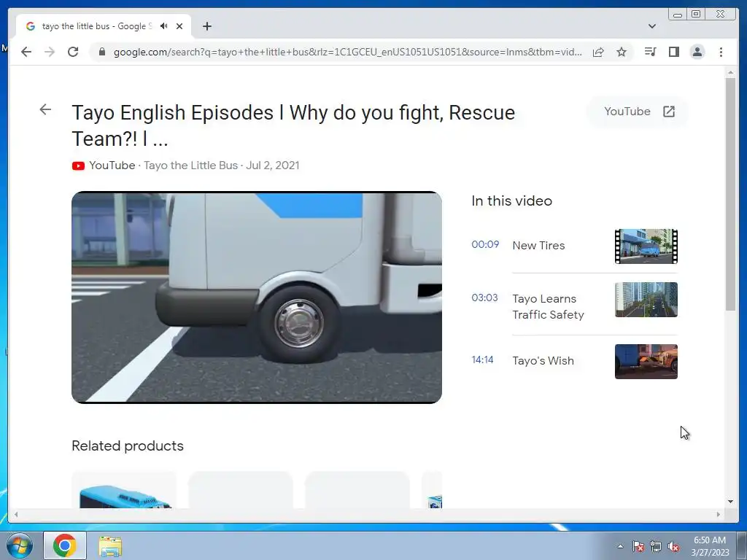
Task: Click the scrollbar up arrow
Action: click(x=730, y=73)
